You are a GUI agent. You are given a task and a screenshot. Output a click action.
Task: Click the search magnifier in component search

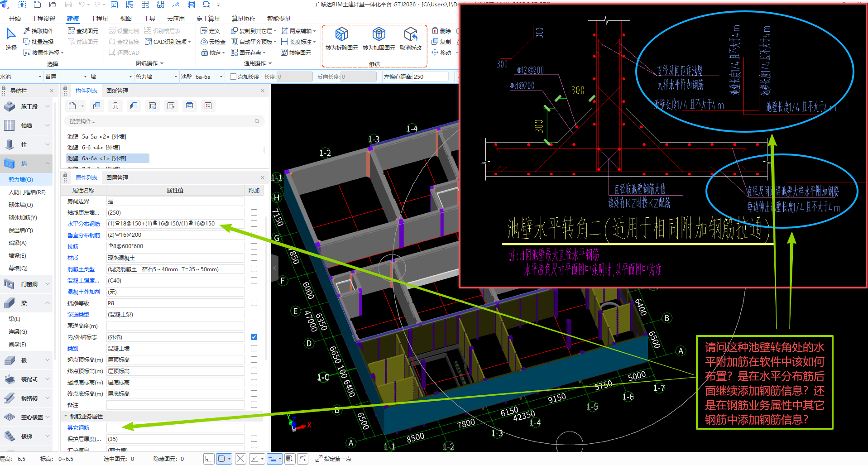point(257,121)
